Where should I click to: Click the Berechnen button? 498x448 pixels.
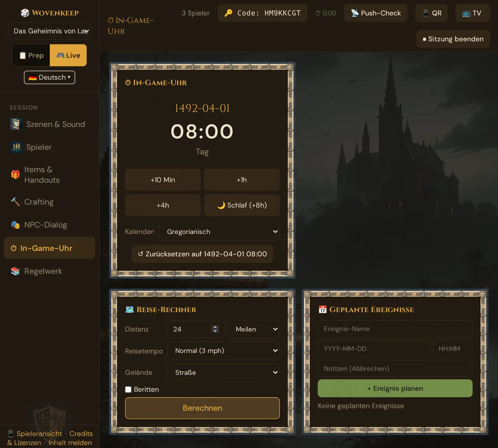tap(202, 408)
